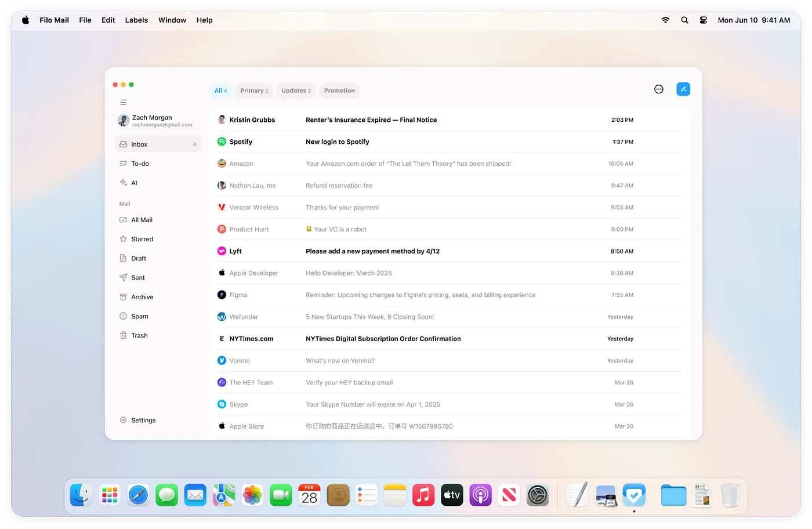View Starred messages
The width and height of the screenshot is (812, 529).
tap(143, 239)
